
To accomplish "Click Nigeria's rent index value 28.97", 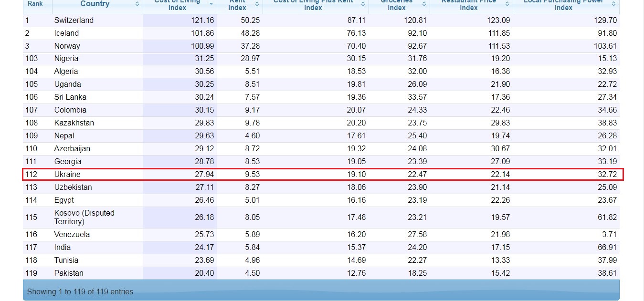I will tap(250, 59).
